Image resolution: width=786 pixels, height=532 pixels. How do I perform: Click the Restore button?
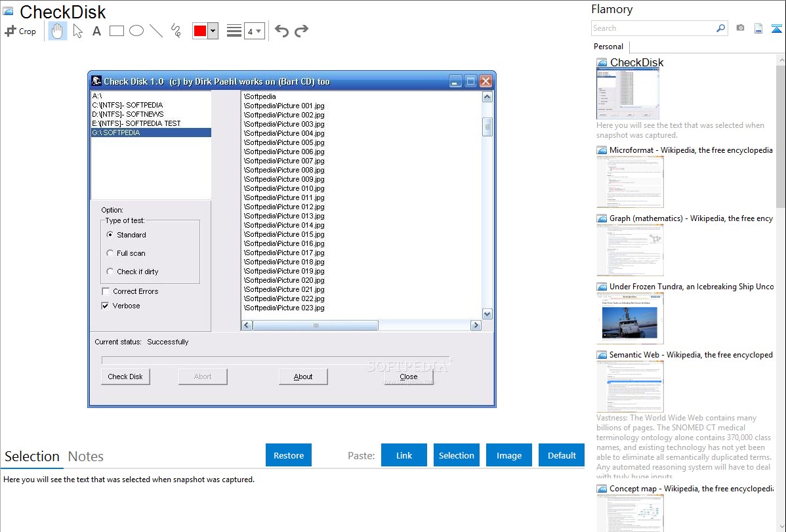click(289, 455)
